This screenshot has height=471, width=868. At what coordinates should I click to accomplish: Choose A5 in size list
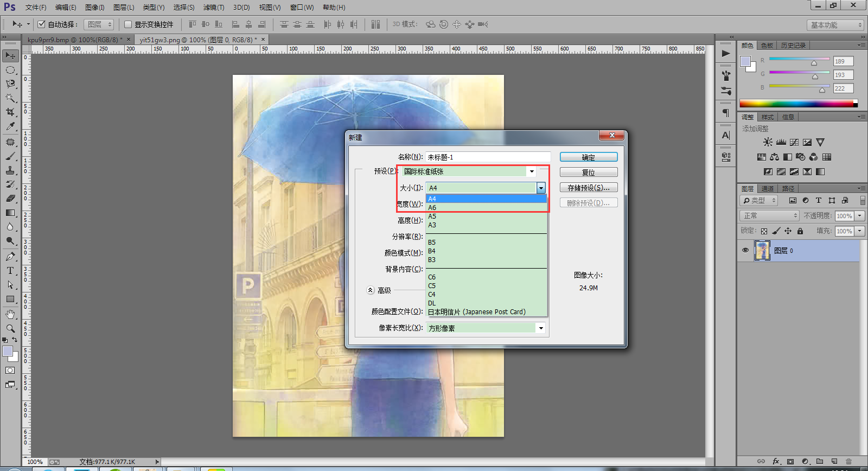coord(487,217)
